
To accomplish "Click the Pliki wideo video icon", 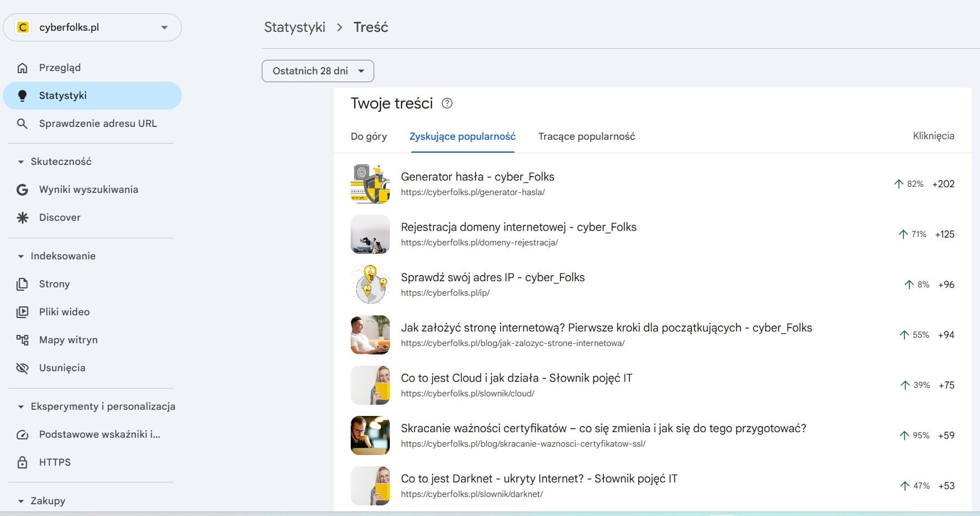I will pyautogui.click(x=22, y=312).
